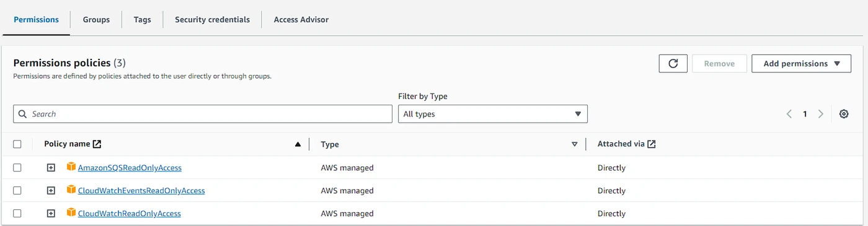The width and height of the screenshot is (868, 226).
Task: Click Directly in the CloudWatchReadOnlyAccess row
Action: (x=611, y=214)
